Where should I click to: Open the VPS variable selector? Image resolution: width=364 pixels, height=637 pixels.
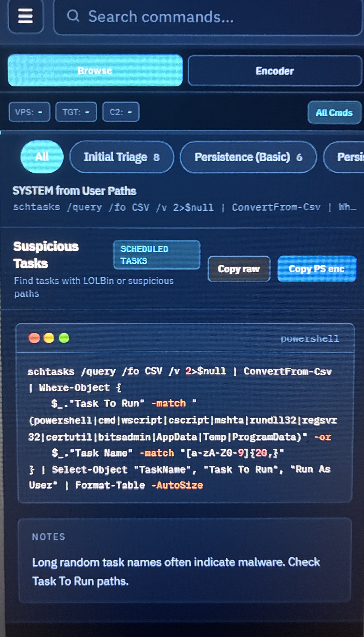point(29,112)
